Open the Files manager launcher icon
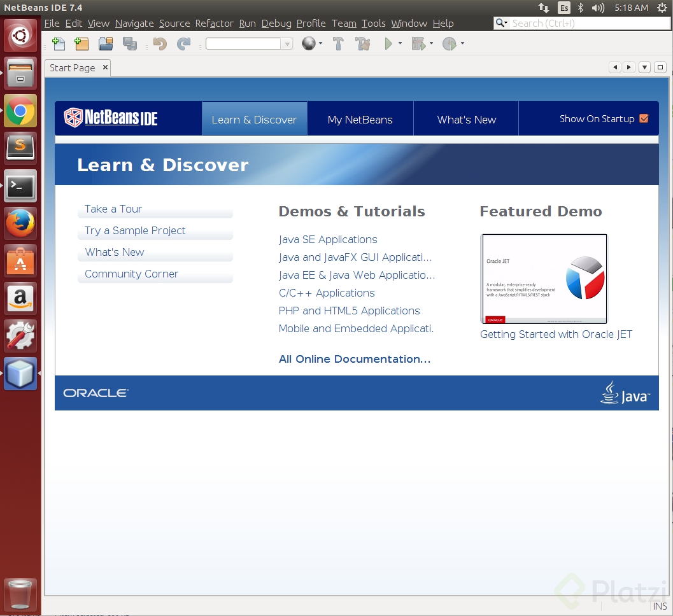 pos(20,73)
